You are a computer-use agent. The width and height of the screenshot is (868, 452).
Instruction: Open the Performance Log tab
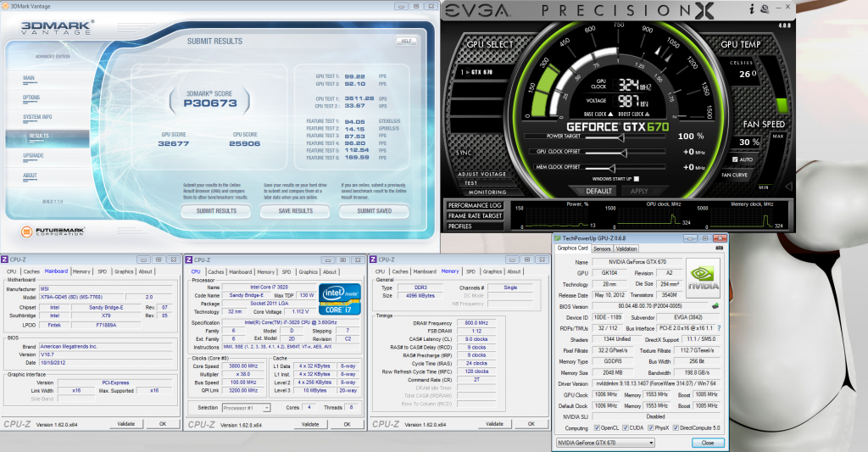[475, 205]
